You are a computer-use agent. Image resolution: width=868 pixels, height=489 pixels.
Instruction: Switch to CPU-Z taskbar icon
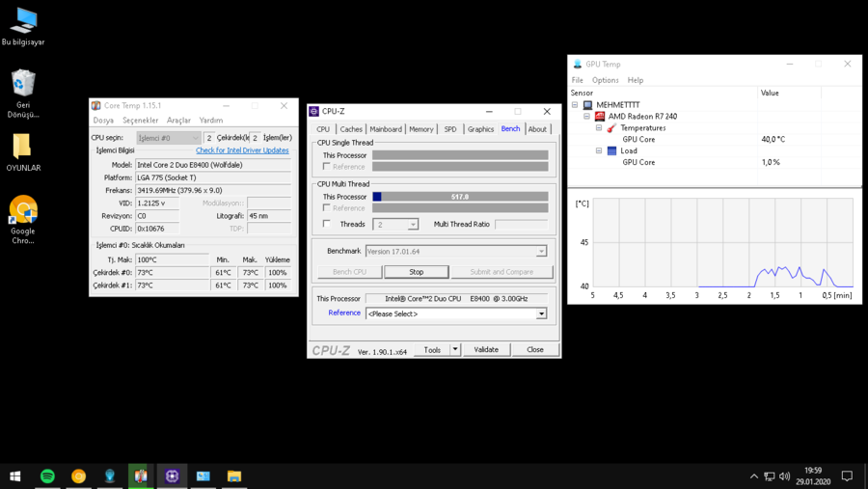click(x=173, y=475)
